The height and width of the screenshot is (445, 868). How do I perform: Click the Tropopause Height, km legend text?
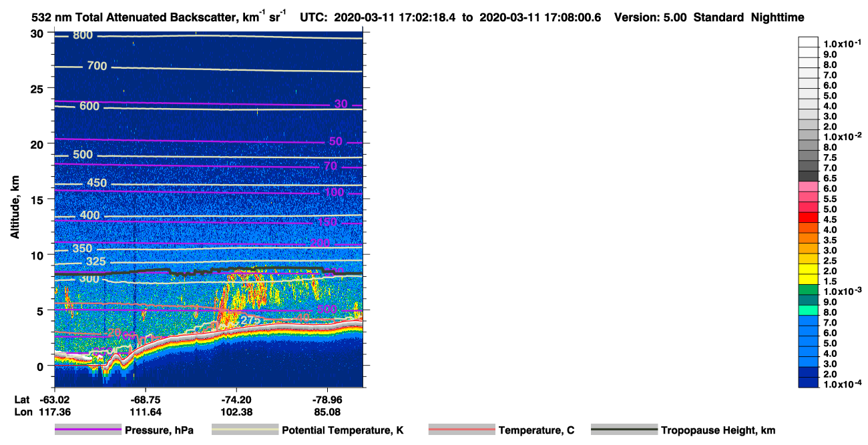click(718, 430)
